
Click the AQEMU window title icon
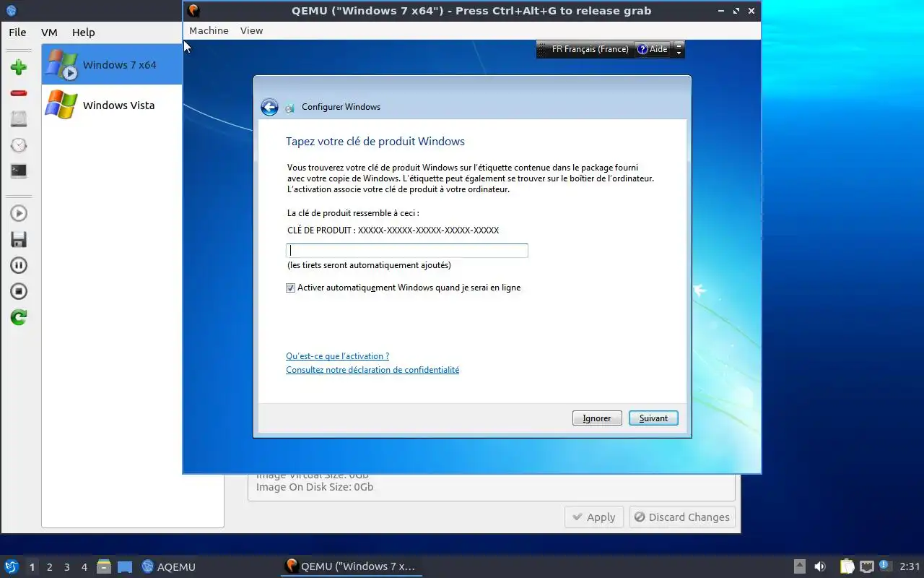coord(11,10)
